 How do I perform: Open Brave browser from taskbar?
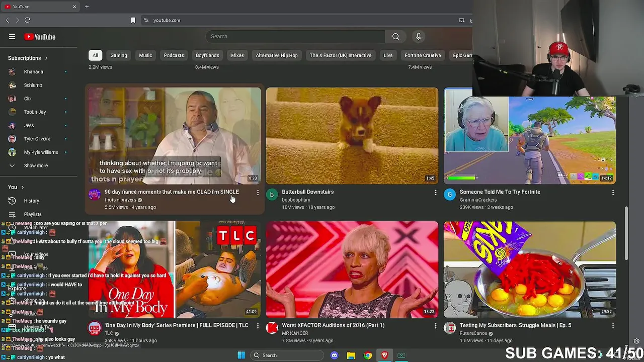(x=384, y=355)
